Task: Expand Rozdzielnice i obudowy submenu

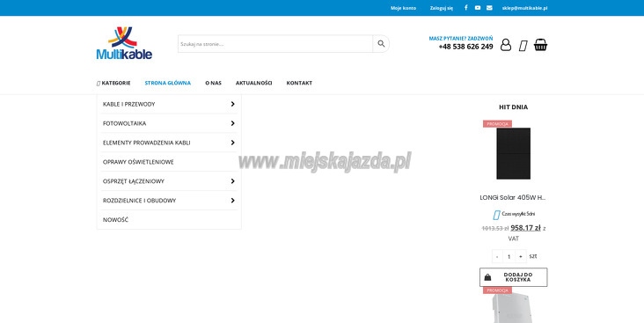Action: point(232,200)
